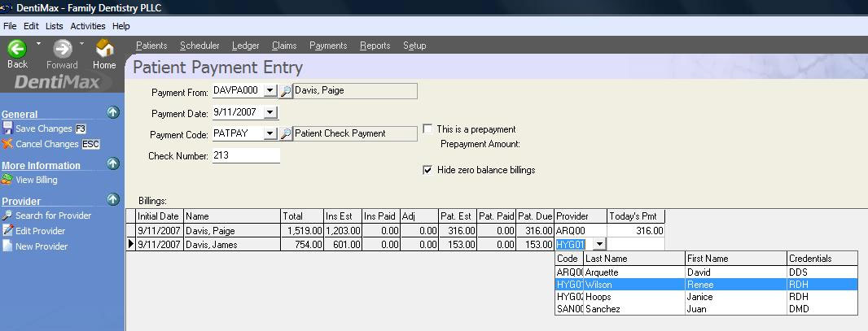
Task: Collapse the General section arrow
Action: [x=113, y=113]
